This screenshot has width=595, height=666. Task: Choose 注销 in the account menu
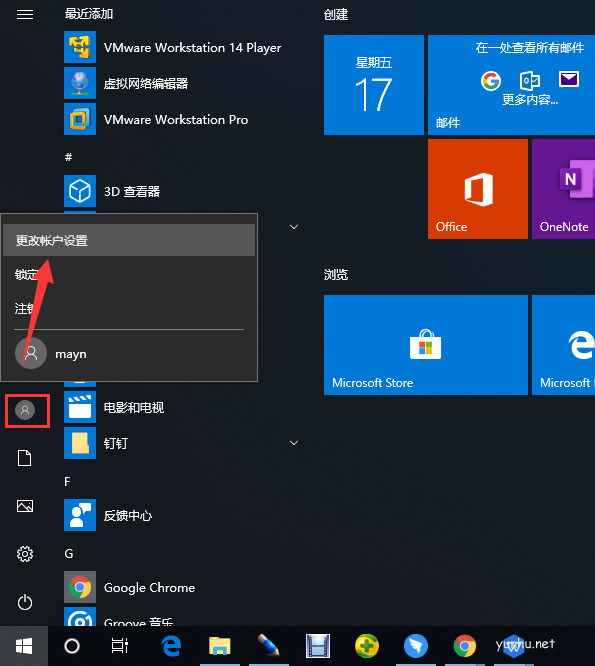[x=129, y=308]
